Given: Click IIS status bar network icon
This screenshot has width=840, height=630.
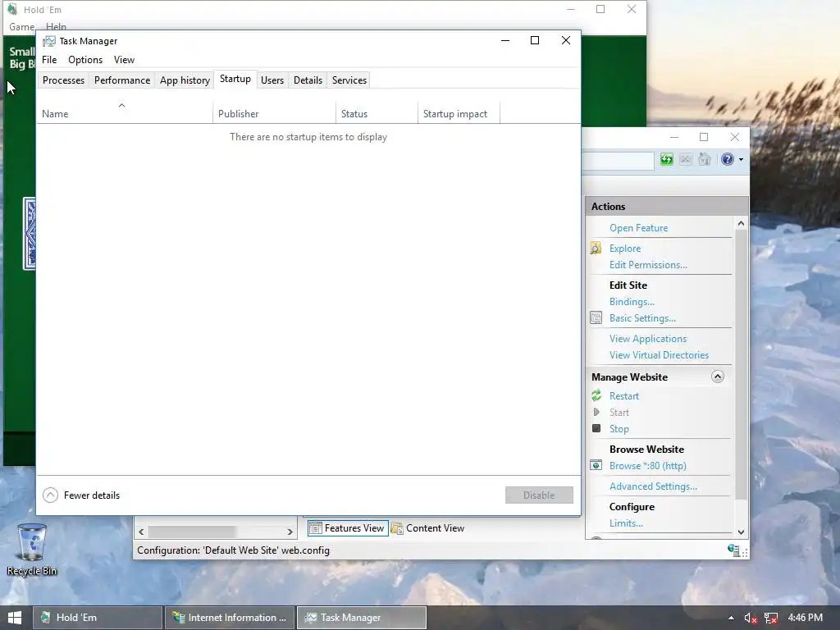Looking at the screenshot, I should coord(733,550).
